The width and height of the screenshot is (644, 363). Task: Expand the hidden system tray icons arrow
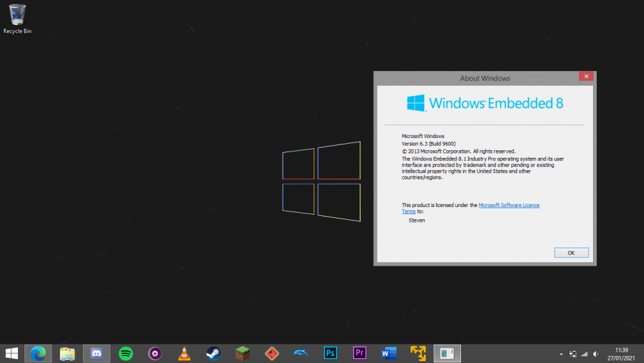click(x=561, y=354)
